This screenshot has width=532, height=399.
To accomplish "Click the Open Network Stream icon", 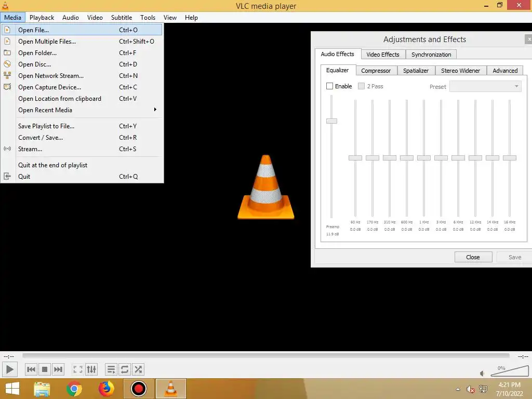I will [x=7, y=75].
